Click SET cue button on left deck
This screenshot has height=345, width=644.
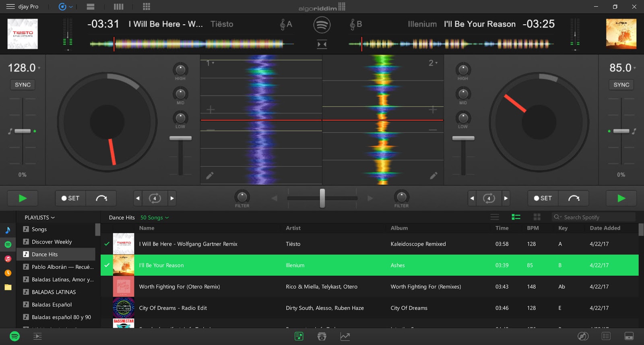70,198
